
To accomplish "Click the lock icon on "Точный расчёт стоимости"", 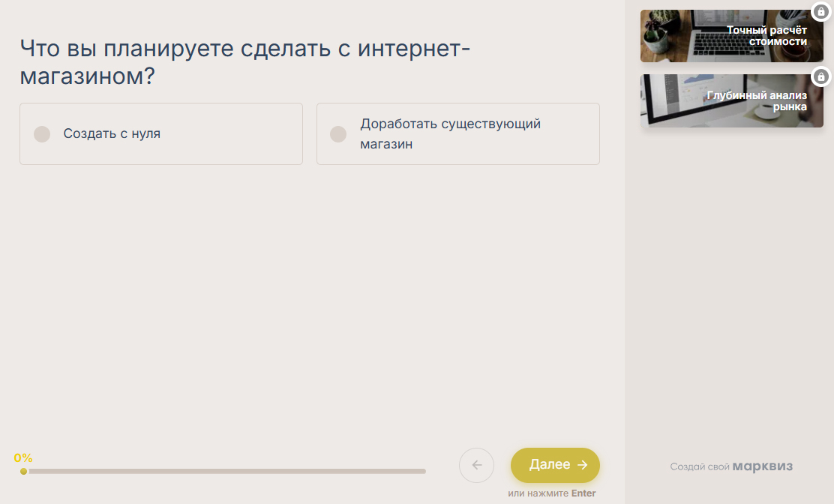I will [821, 12].
